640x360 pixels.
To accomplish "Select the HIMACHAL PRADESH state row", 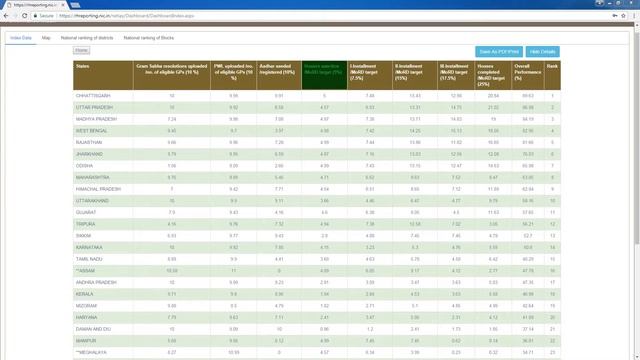I will coord(317,189).
